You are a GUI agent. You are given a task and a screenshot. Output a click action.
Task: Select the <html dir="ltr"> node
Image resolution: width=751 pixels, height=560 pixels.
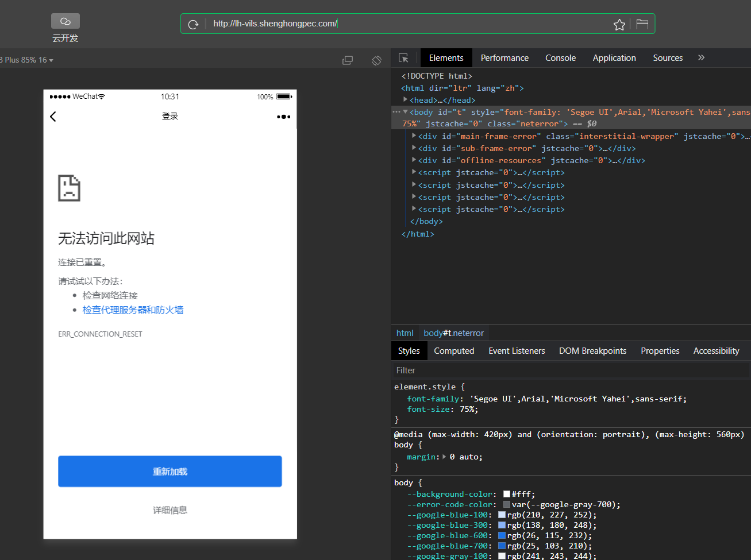[x=463, y=88]
